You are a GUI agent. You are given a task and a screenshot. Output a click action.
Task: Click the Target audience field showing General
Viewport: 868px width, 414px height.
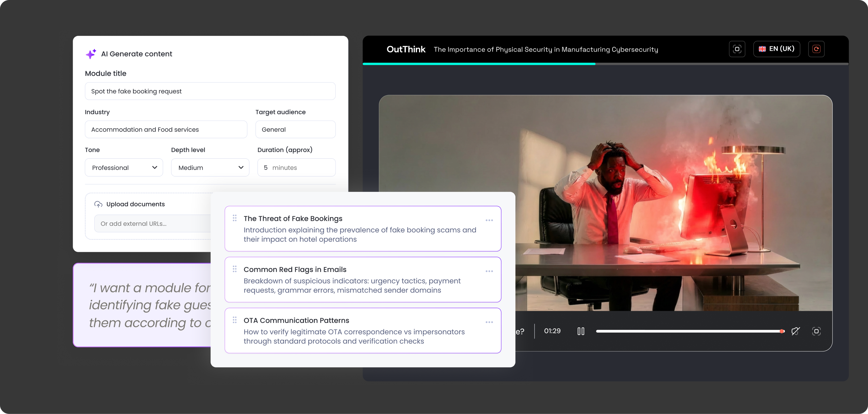tap(295, 129)
